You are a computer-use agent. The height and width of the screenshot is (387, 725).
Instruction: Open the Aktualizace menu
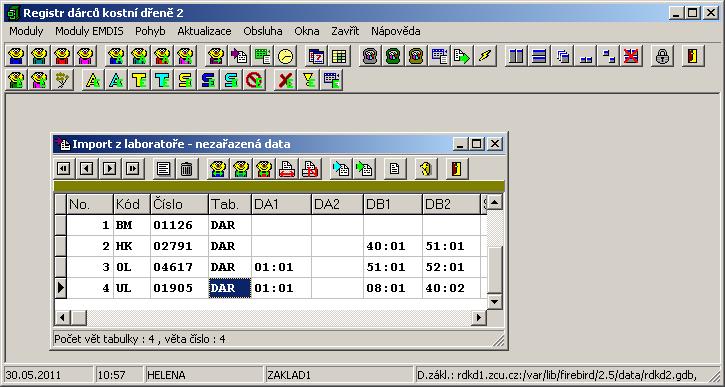(204, 31)
